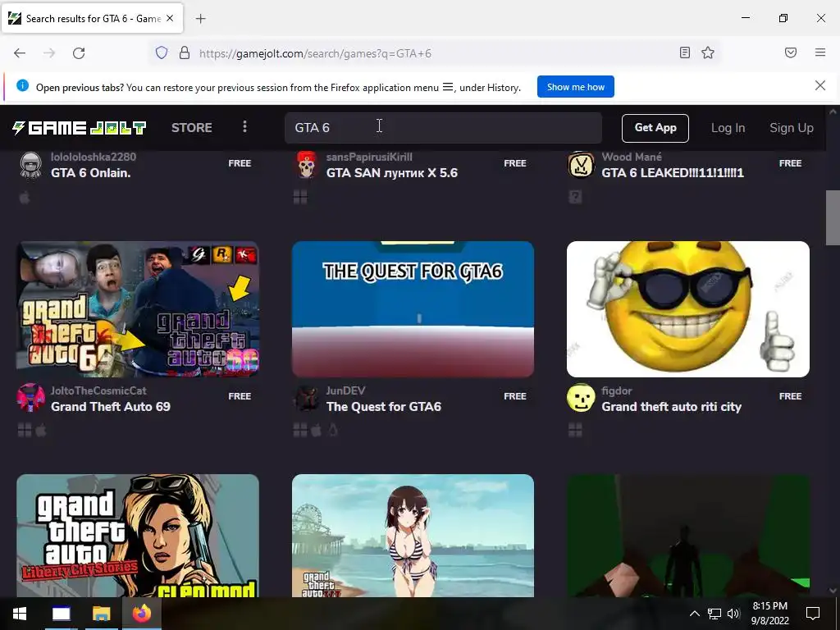Open File Explorer from taskbar
Screen dimensions: 840x630
[x=101, y=614]
